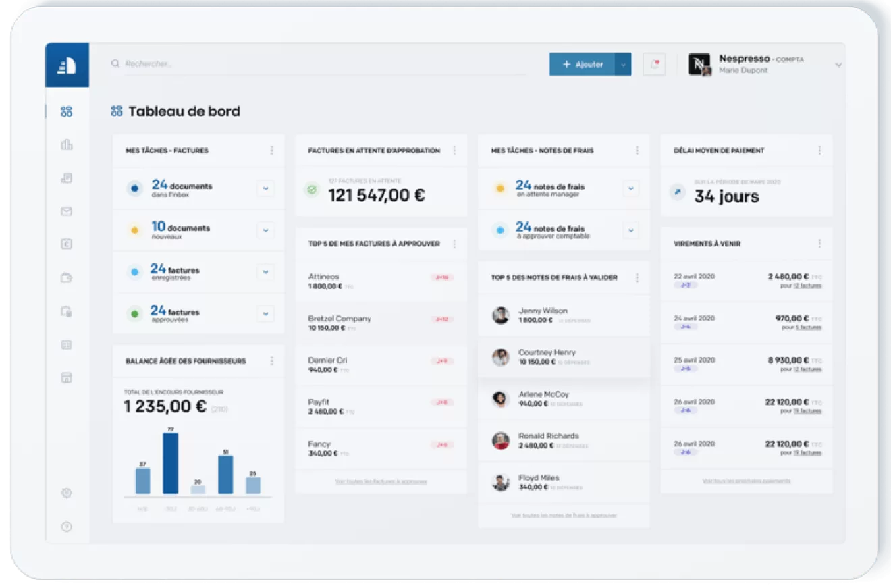891x588 pixels.
Task: Click the notifications icon beside Ajouter
Action: click(x=654, y=64)
